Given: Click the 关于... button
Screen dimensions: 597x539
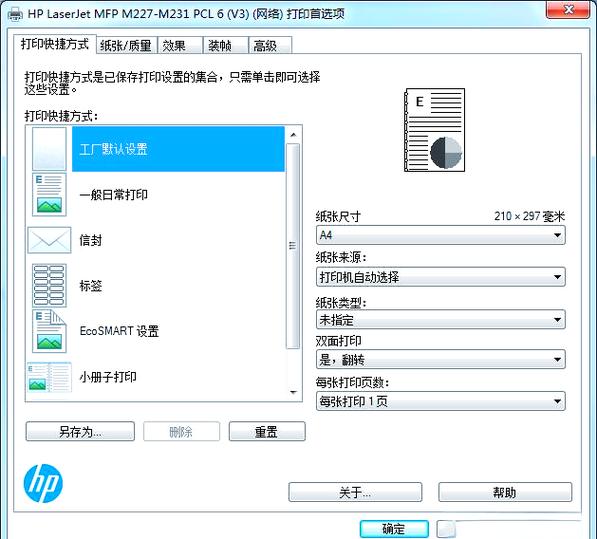Looking at the screenshot, I should (355, 493).
